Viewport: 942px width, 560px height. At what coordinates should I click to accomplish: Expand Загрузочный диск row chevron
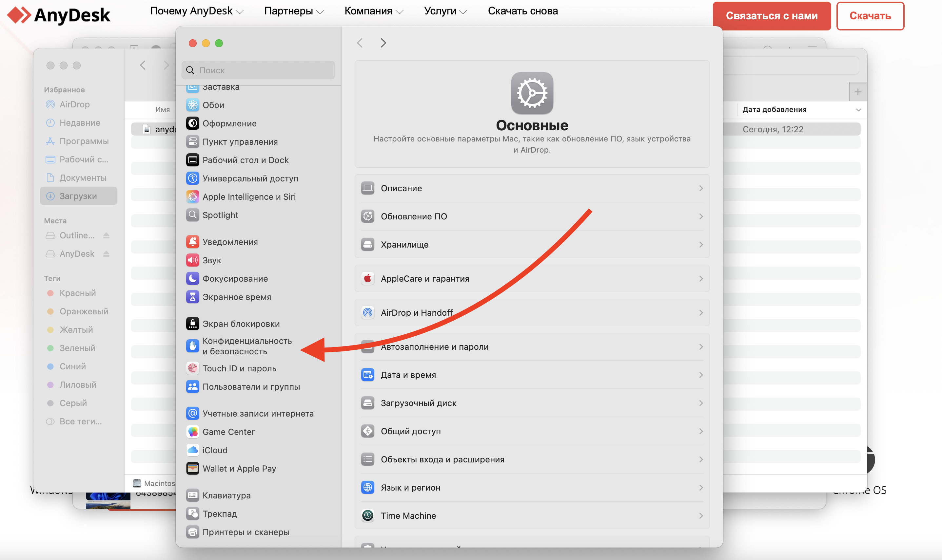(701, 403)
